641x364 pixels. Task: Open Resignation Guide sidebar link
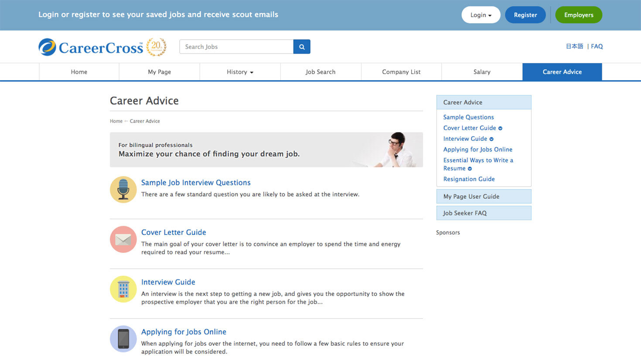[x=469, y=179]
